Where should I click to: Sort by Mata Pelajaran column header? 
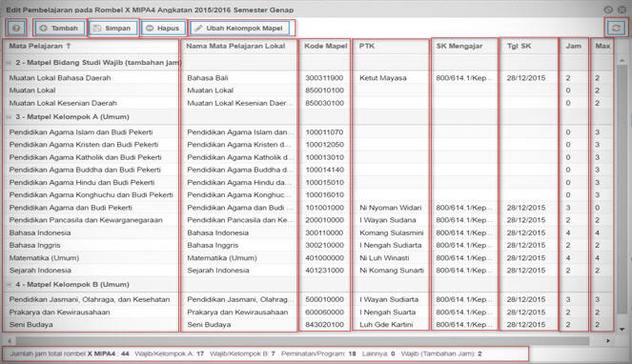coord(91,46)
